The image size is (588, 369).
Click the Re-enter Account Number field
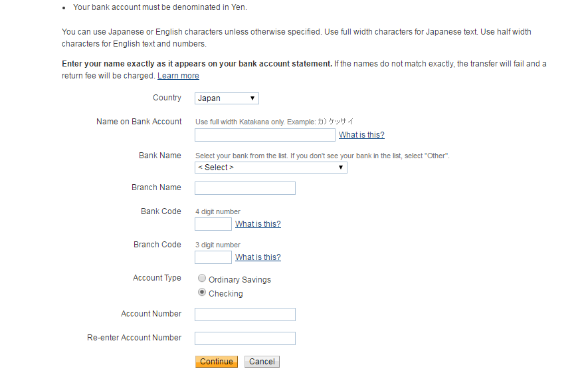[x=245, y=338]
